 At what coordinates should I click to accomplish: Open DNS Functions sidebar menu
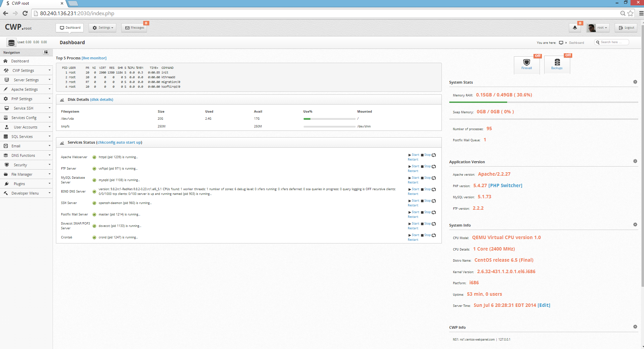point(26,155)
